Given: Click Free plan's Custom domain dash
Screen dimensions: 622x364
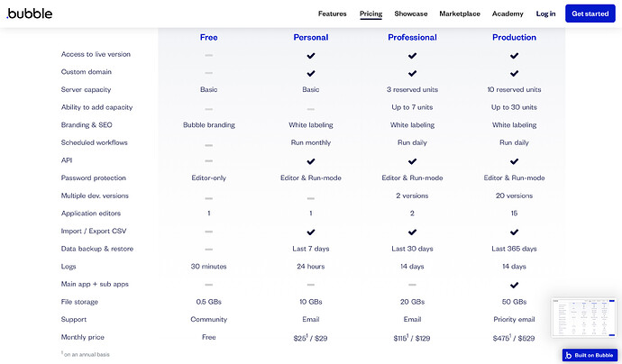Looking at the screenshot, I should pyautogui.click(x=208, y=73).
